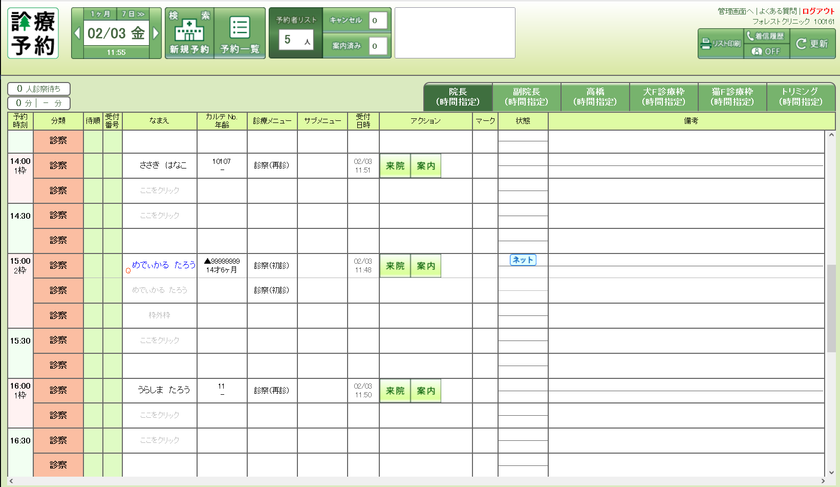Go to previous day with left arrow
840x487 pixels.
coord(77,33)
